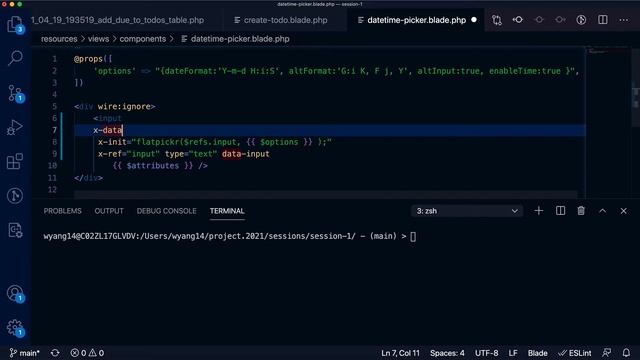Click the timeline clock icon in editor toolbar
Image resolution: width=640 pixels, height=360 pixels.
coord(581,20)
